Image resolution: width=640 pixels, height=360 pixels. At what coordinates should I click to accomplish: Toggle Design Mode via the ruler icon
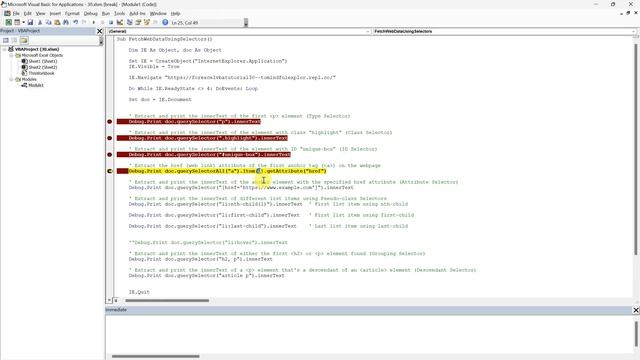[x=120, y=22]
